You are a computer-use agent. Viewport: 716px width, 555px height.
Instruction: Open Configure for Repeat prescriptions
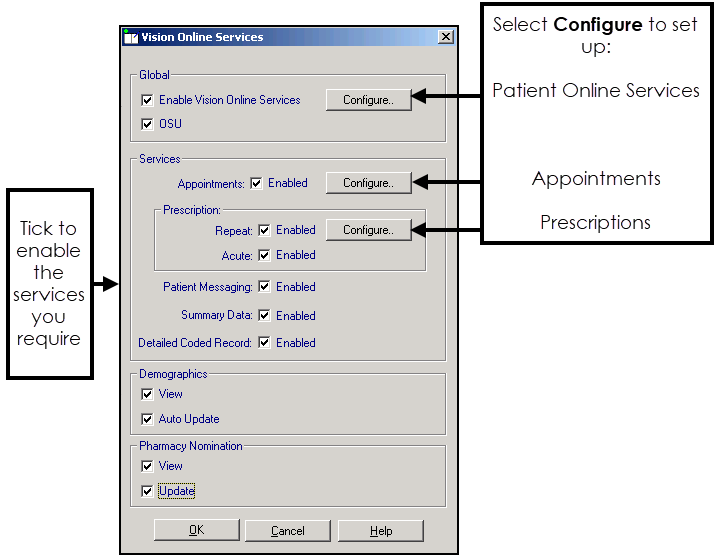pyautogui.click(x=368, y=230)
